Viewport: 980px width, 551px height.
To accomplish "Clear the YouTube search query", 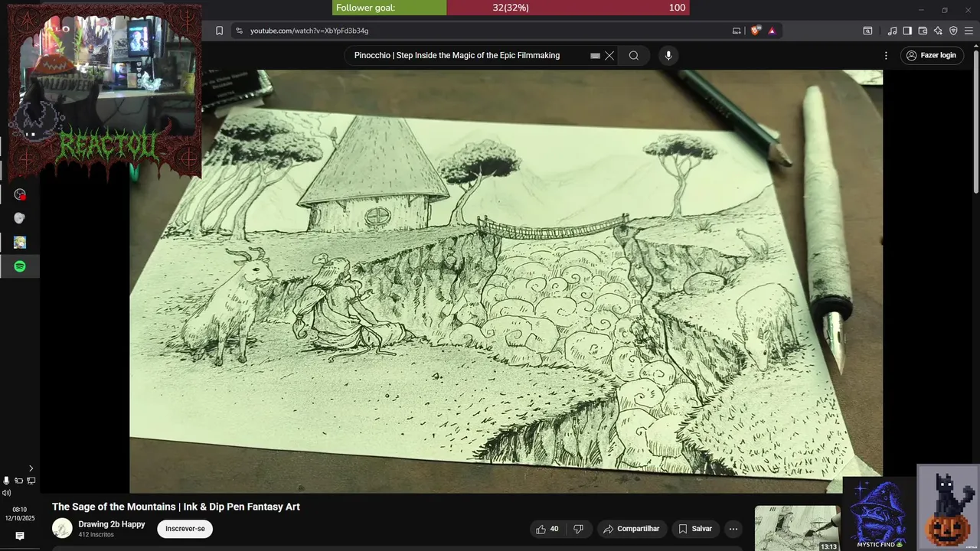I will [x=609, y=56].
